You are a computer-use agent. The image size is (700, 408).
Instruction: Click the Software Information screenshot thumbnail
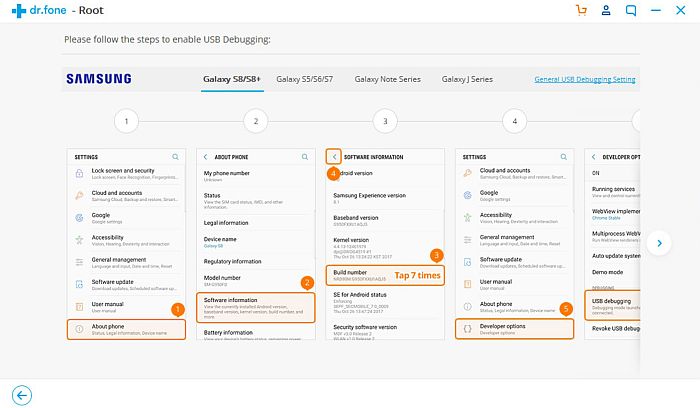tap(385, 244)
